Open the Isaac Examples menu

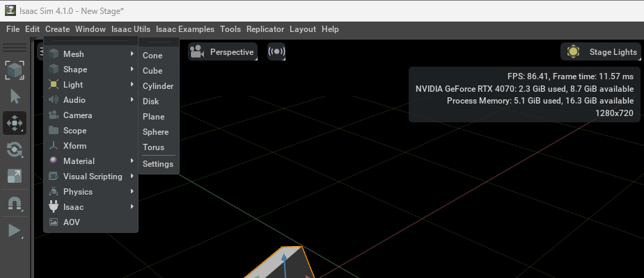click(185, 29)
